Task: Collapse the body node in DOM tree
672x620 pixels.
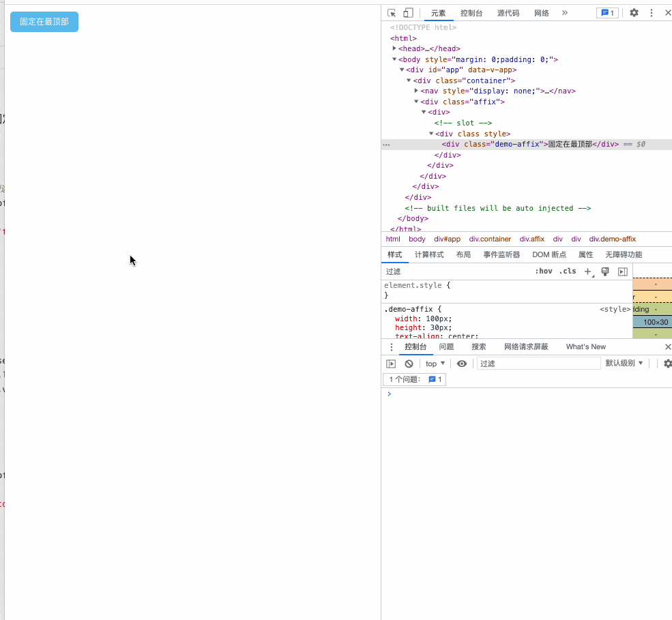Action: pos(394,59)
